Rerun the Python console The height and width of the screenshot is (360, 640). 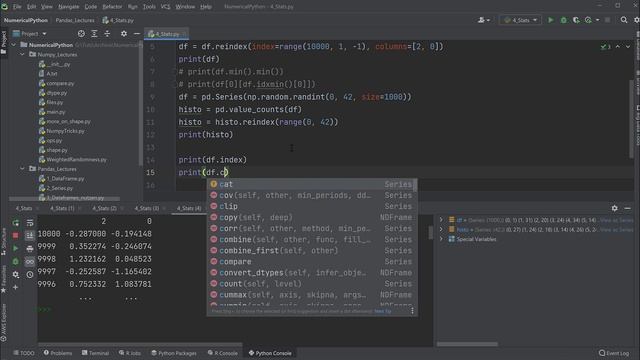click(x=16, y=223)
